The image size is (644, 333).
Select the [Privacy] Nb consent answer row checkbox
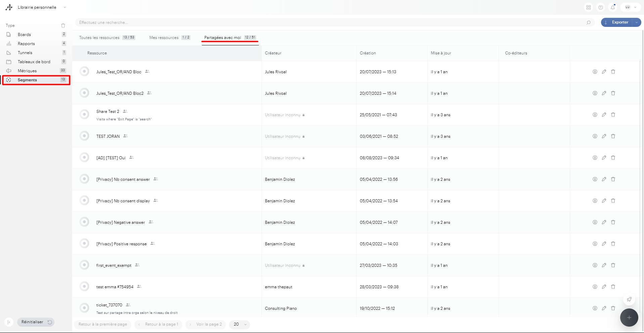pos(84,179)
